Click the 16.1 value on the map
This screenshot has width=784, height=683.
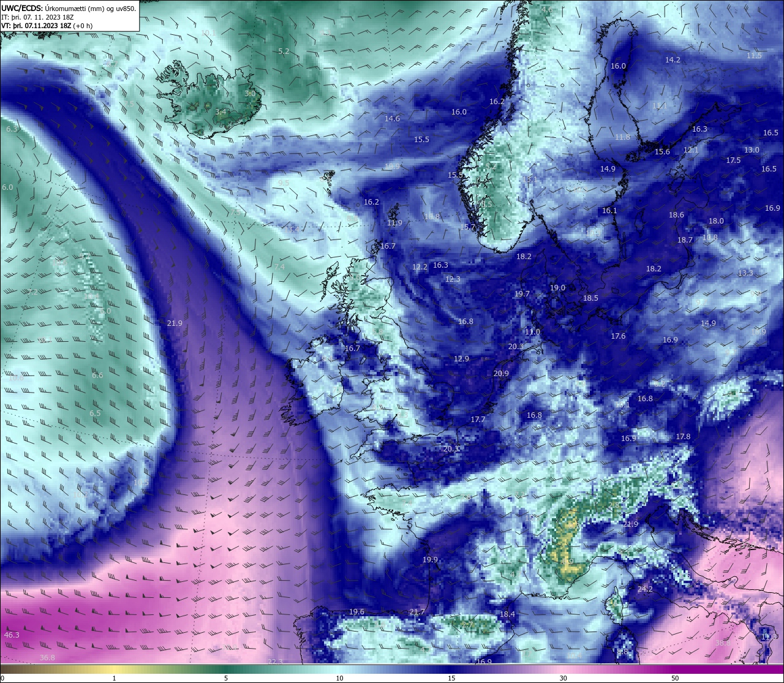pos(609,211)
